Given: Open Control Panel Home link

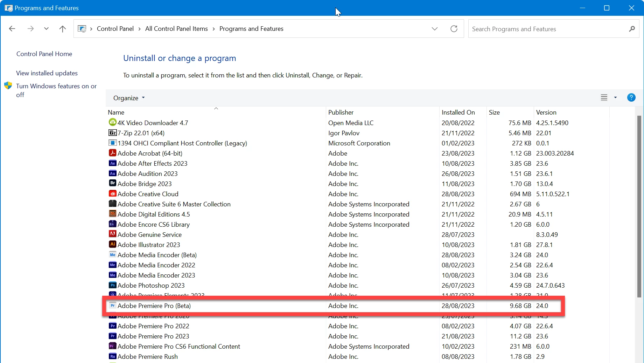Looking at the screenshot, I should 44,54.
